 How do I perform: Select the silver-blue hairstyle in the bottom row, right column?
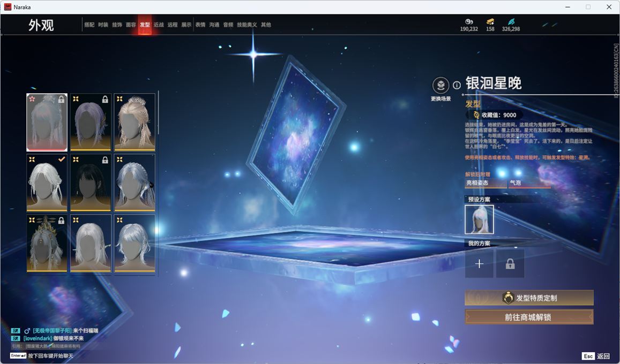[x=135, y=244]
